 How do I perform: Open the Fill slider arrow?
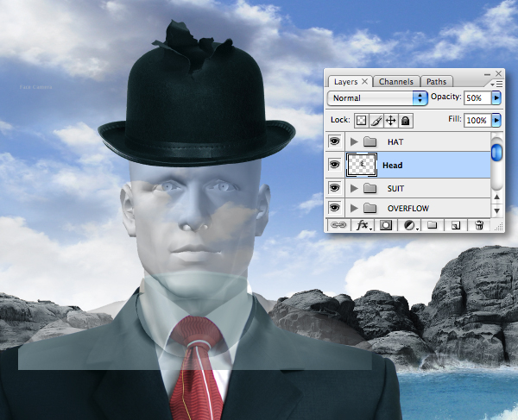pos(496,120)
